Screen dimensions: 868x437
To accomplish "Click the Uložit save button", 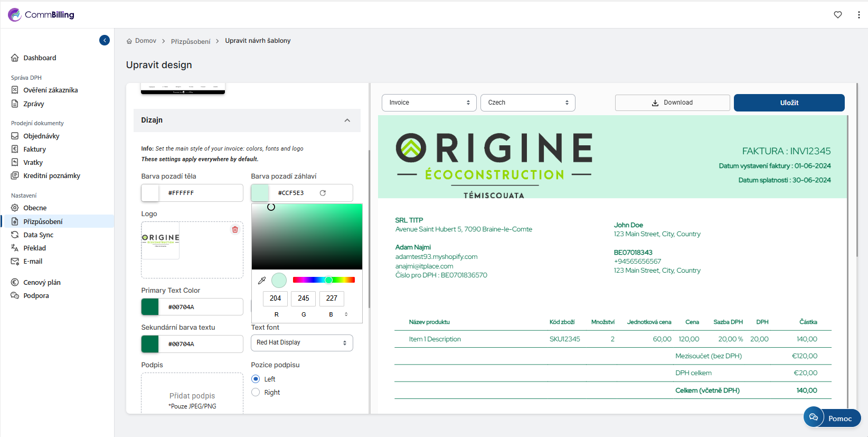I will tap(789, 103).
